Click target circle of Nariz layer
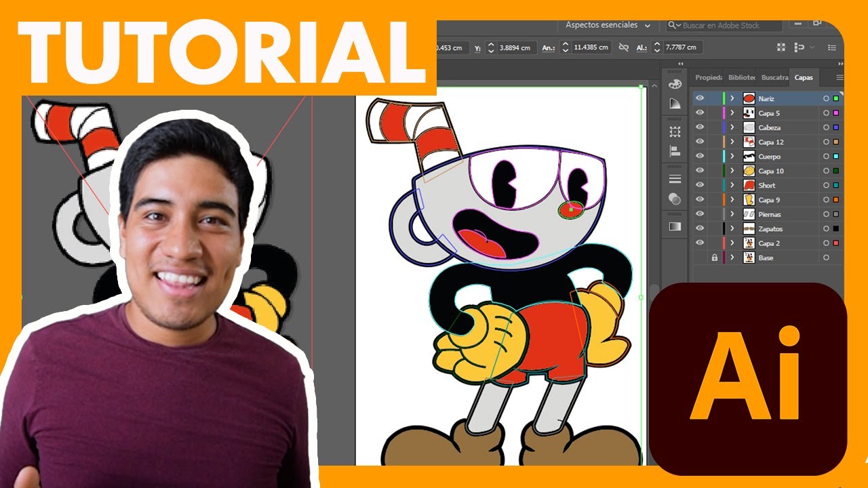This screenshot has width=868, height=488. 826,99
